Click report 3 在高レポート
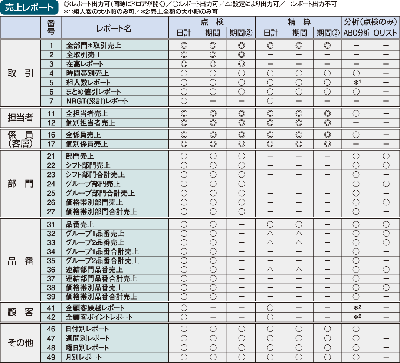 point(85,64)
